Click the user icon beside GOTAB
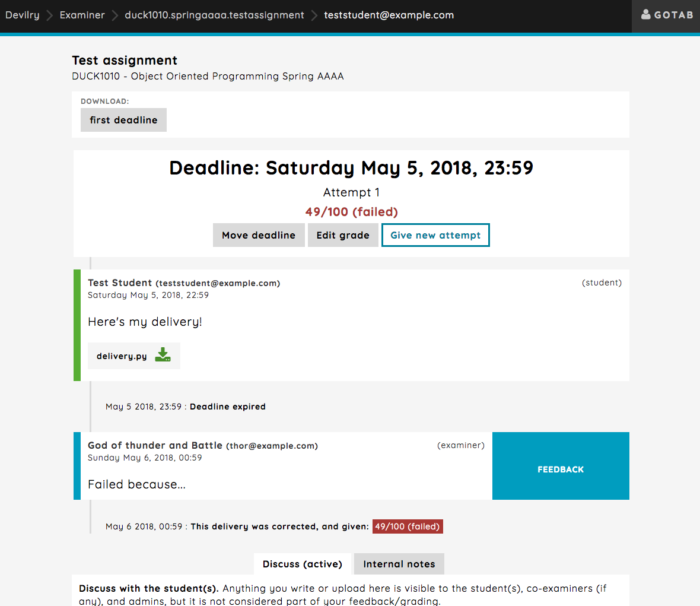 coord(645,15)
